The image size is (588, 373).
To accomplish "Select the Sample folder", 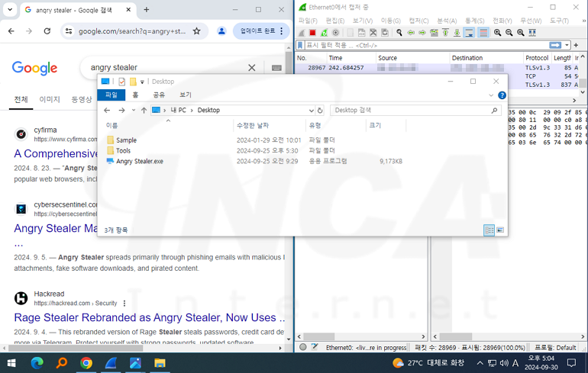I will (x=126, y=140).
